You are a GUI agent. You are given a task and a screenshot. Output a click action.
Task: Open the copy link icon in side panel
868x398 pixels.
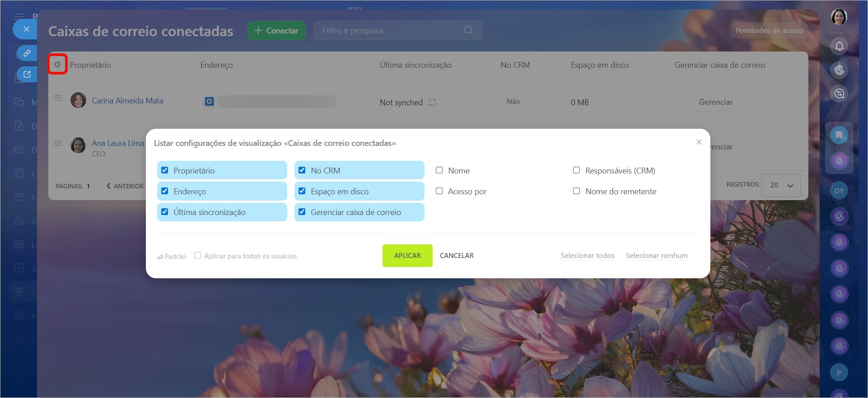pyautogui.click(x=27, y=53)
